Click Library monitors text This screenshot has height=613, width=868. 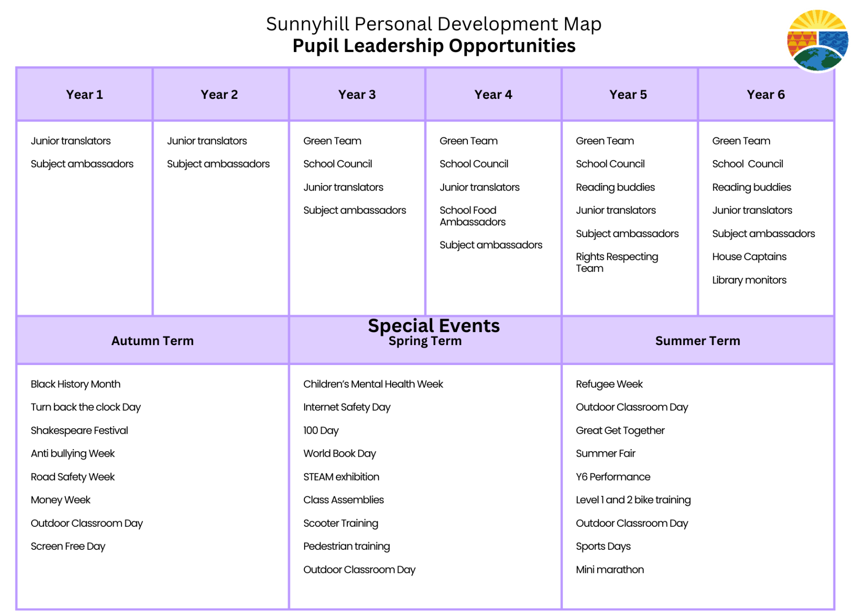coord(749,280)
